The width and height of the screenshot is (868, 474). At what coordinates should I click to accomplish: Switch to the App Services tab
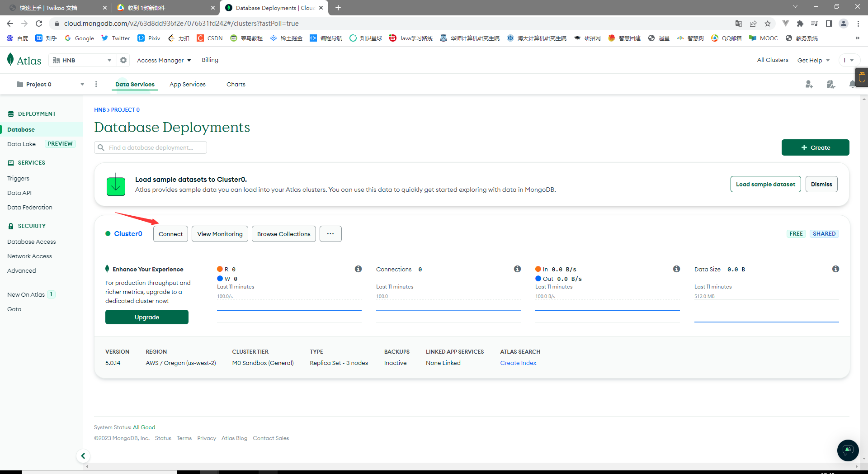coord(187,84)
